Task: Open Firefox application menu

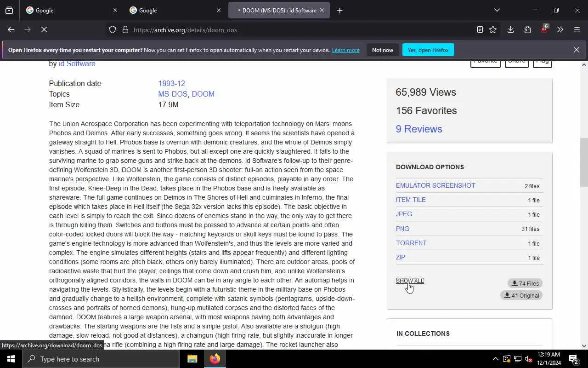Action: pyautogui.click(x=577, y=29)
